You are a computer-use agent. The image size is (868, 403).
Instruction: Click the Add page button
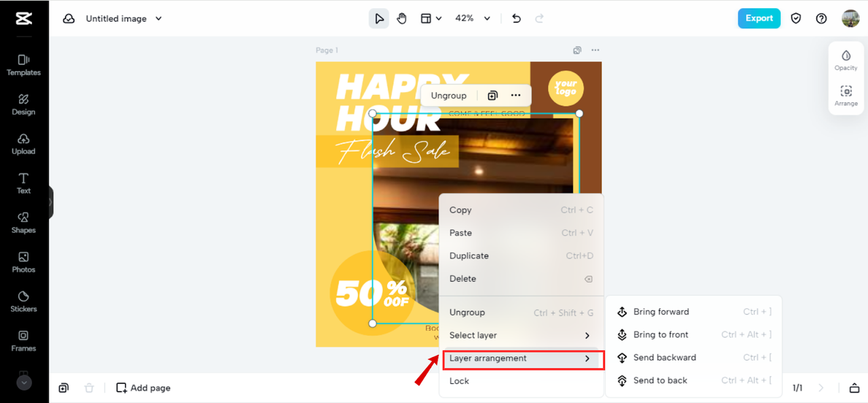point(143,388)
